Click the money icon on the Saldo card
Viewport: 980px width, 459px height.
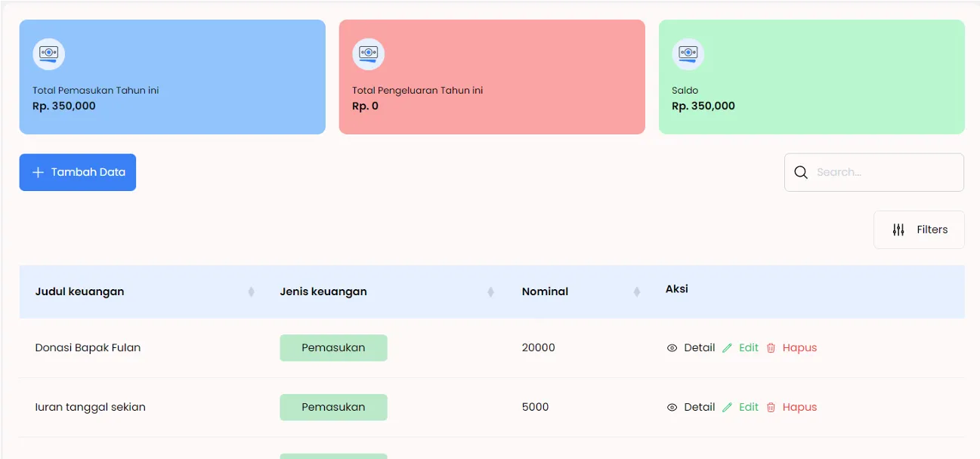pos(688,54)
